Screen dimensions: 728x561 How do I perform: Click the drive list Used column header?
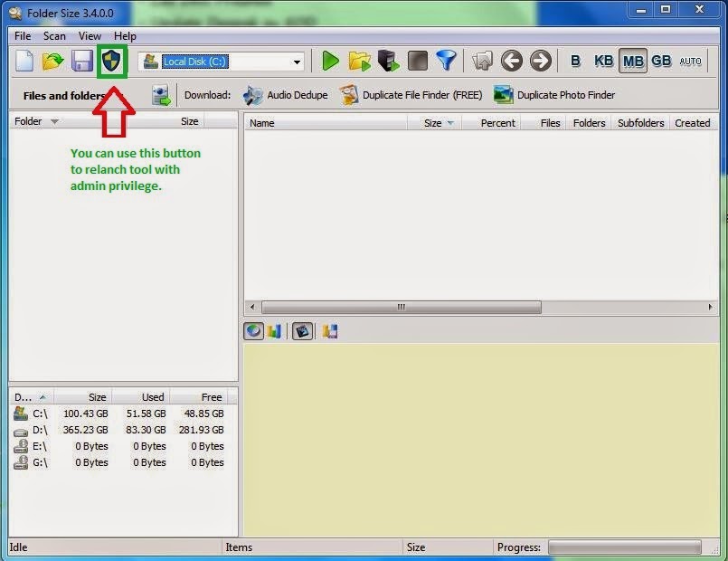[141, 397]
